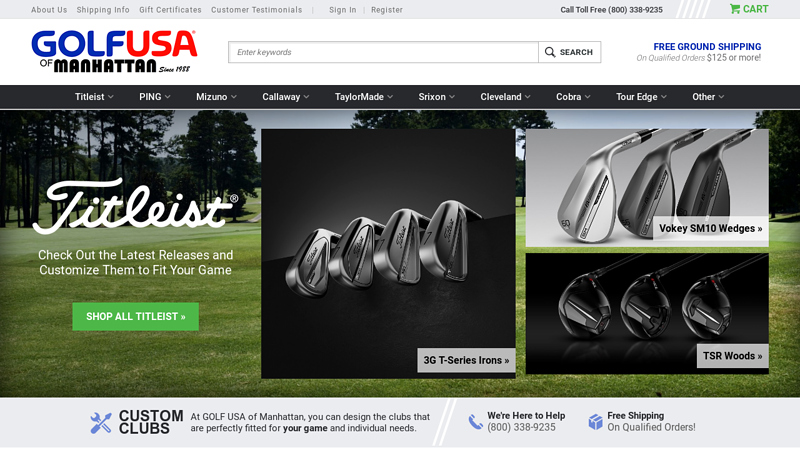Click the CART text link
800x450 pixels.
pos(756,9)
